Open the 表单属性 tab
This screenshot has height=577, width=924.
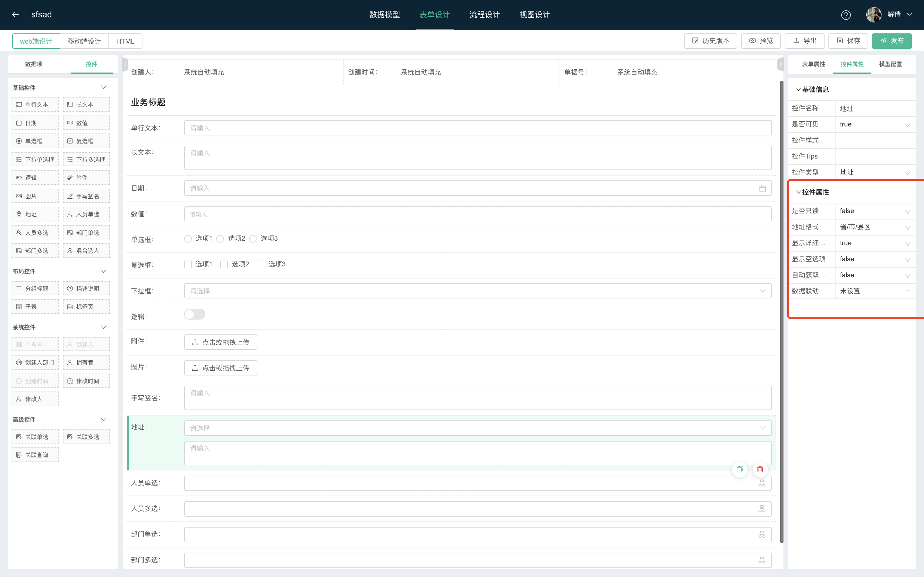tap(813, 64)
